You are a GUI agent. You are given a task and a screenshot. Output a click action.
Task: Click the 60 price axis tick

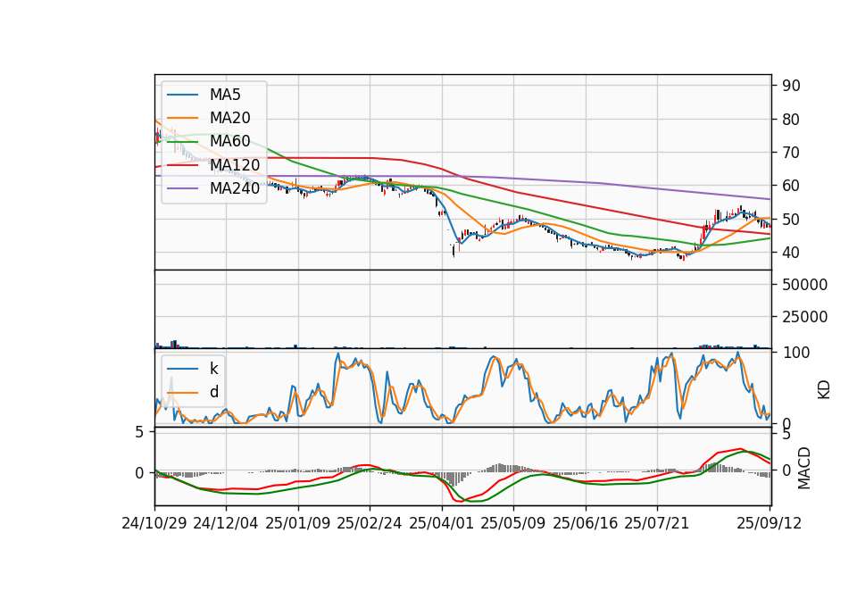pos(791,186)
